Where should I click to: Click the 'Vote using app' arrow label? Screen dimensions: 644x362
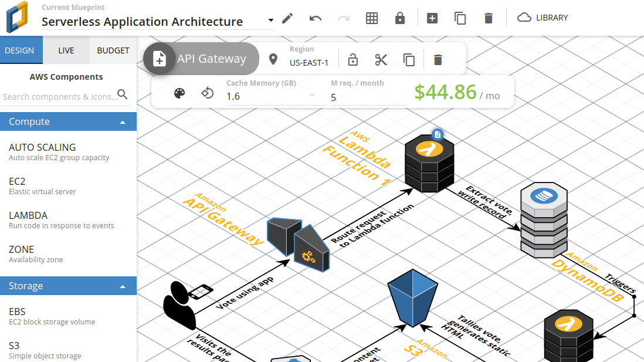coord(245,293)
